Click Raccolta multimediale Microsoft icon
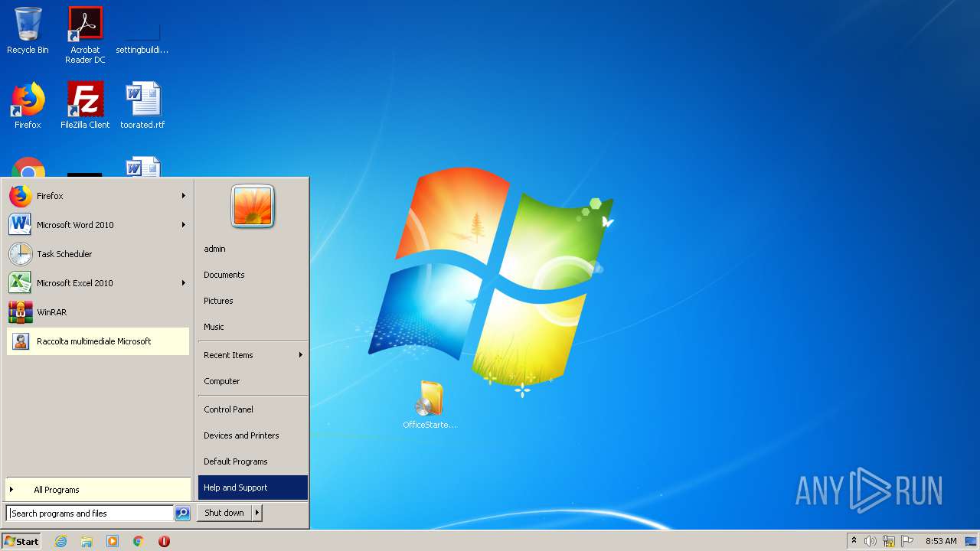Screen dimensions: 980x551 coord(21,341)
